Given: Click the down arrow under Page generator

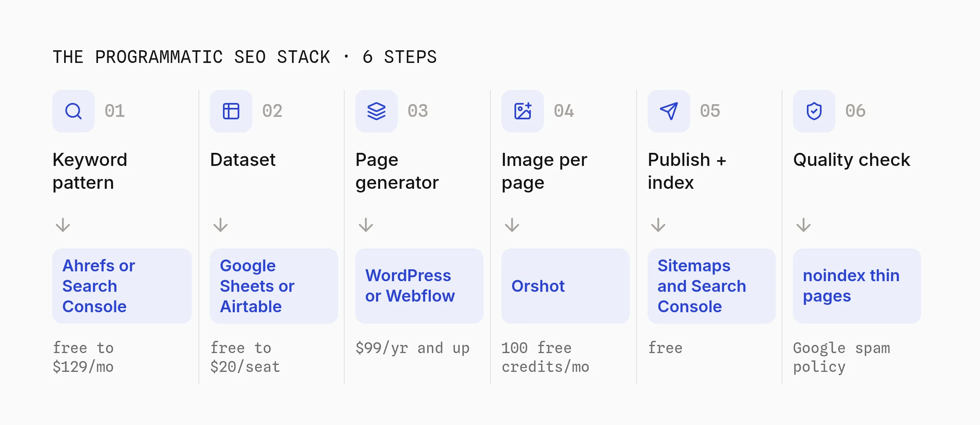Looking at the screenshot, I should click(366, 225).
